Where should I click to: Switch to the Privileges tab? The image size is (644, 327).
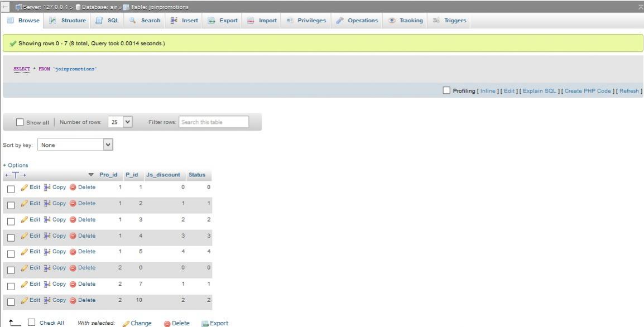click(306, 20)
